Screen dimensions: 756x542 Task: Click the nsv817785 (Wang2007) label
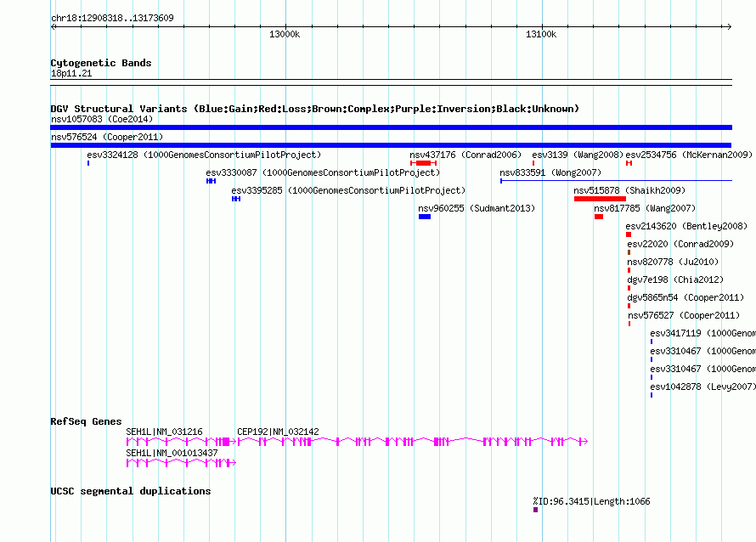coord(645,208)
